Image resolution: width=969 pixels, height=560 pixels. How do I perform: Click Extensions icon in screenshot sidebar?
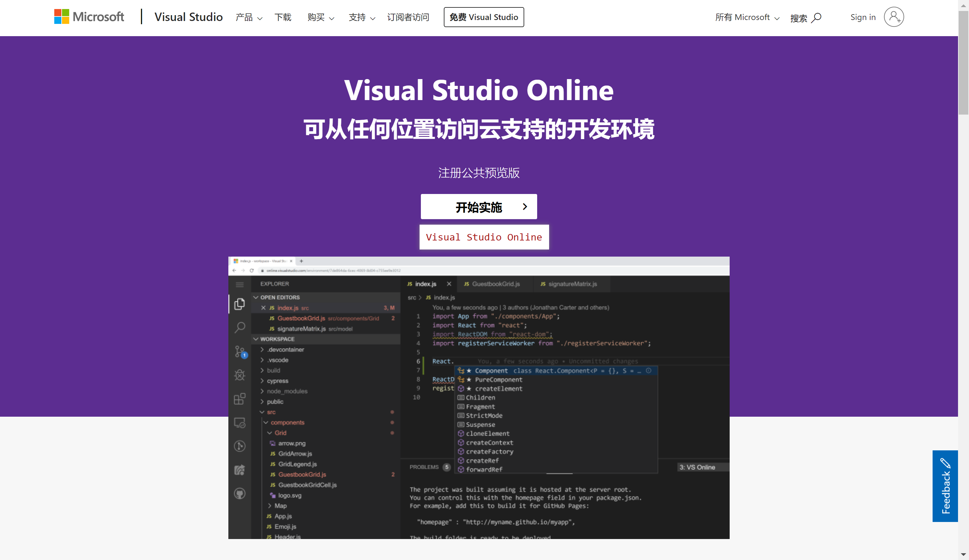click(x=240, y=399)
